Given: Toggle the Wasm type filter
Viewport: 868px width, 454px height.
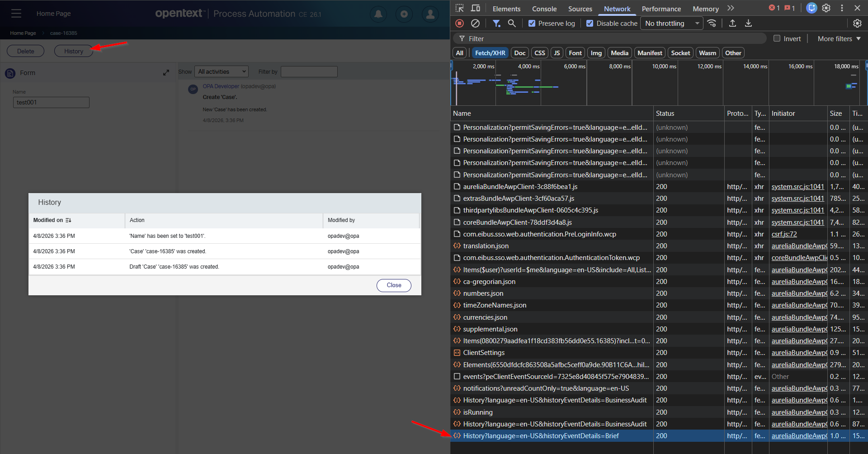Looking at the screenshot, I should click(708, 53).
